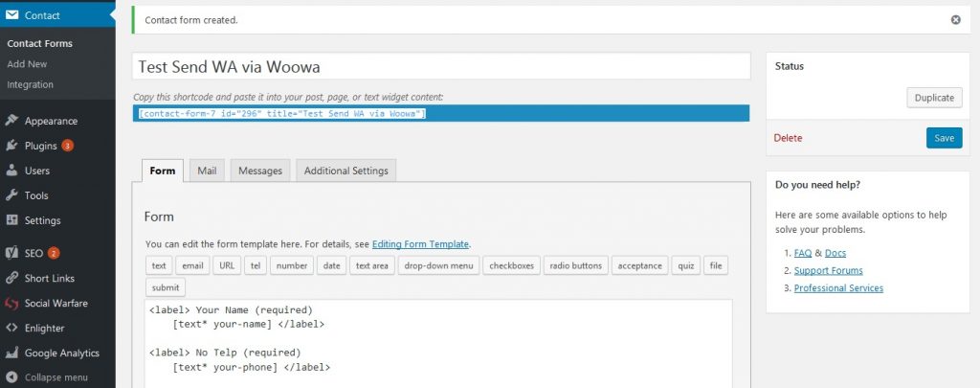Click the Users person icon
The image size is (980, 388).
pyautogui.click(x=11, y=171)
